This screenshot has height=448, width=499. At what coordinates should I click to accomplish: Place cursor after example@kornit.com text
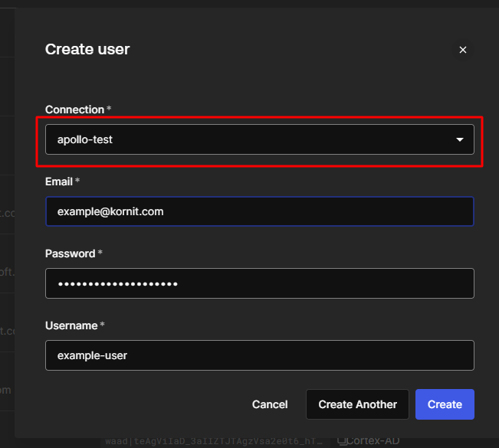pyautogui.click(x=166, y=211)
